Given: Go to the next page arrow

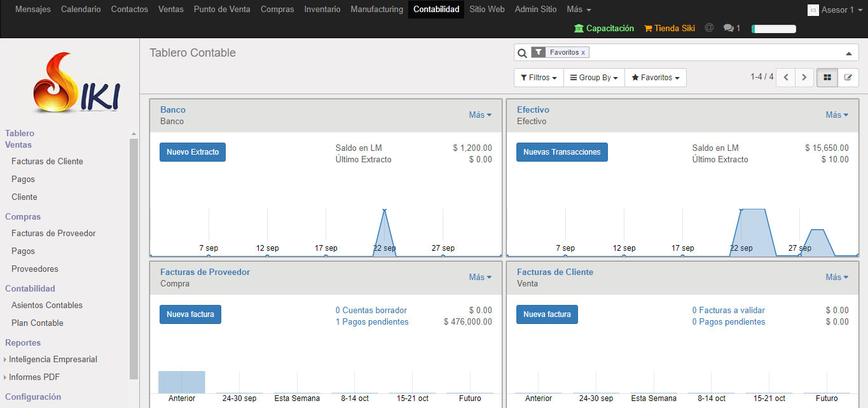Looking at the screenshot, I should [x=804, y=78].
